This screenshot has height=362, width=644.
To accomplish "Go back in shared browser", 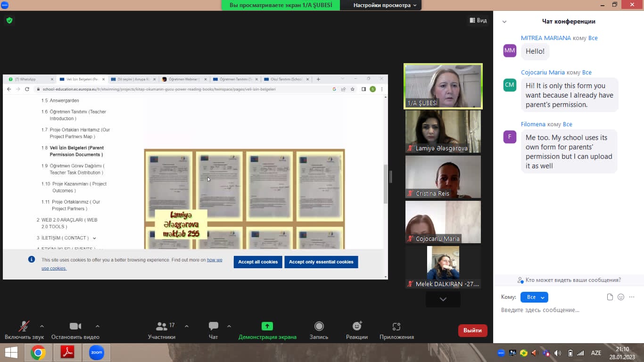I will tap(9, 89).
